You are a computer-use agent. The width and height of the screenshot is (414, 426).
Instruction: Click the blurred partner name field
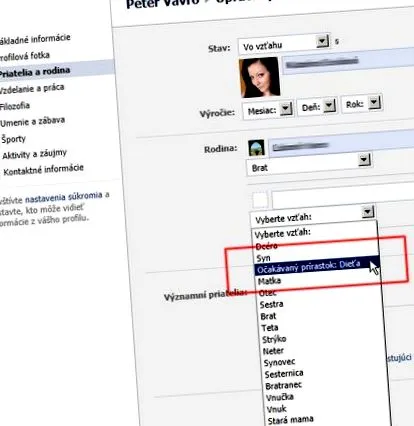[348, 62]
